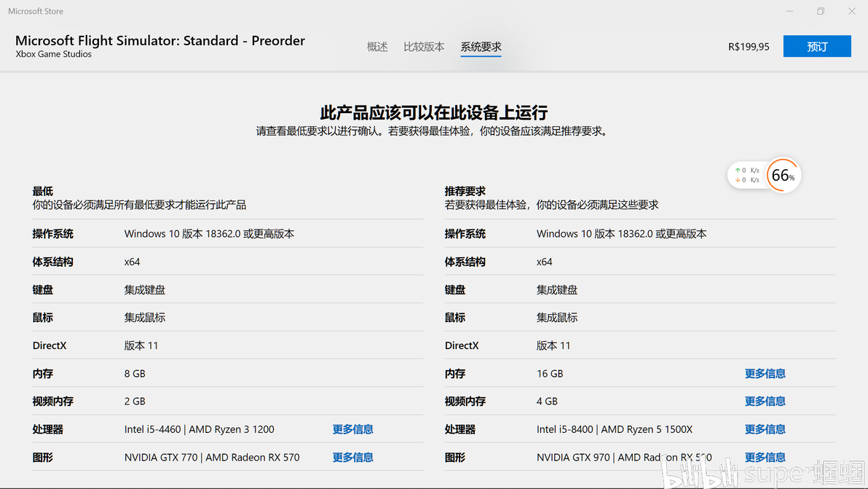Click the price R$199,95

(x=749, y=47)
